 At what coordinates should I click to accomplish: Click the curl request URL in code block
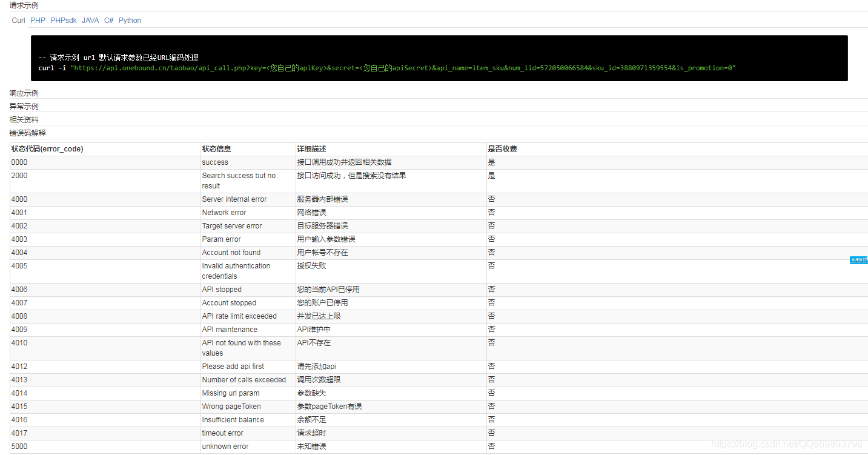click(x=403, y=68)
